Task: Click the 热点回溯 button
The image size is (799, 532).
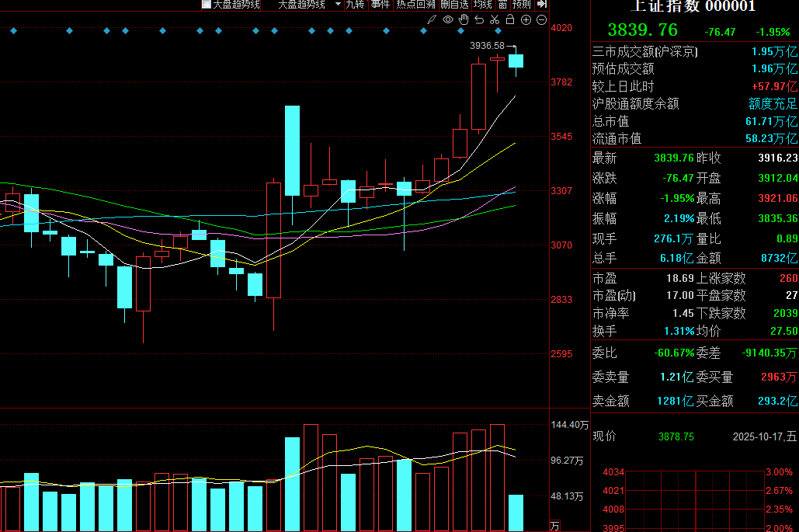Action: tap(415, 4)
